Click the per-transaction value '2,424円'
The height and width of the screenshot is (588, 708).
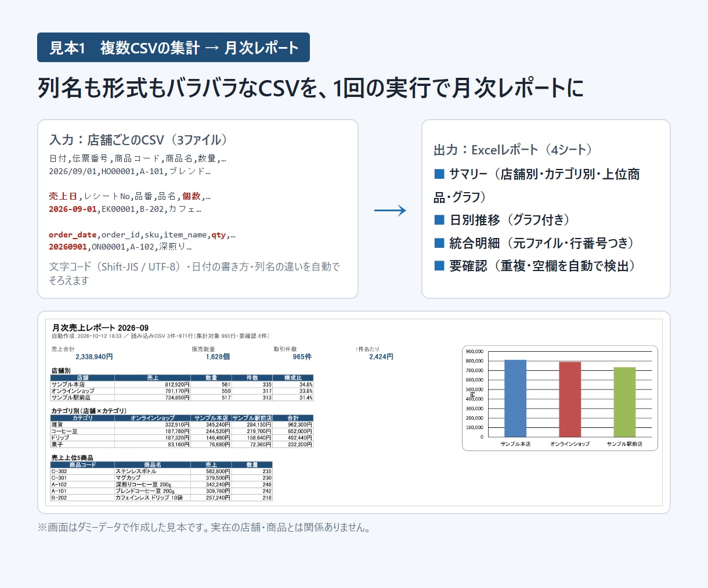tap(381, 356)
